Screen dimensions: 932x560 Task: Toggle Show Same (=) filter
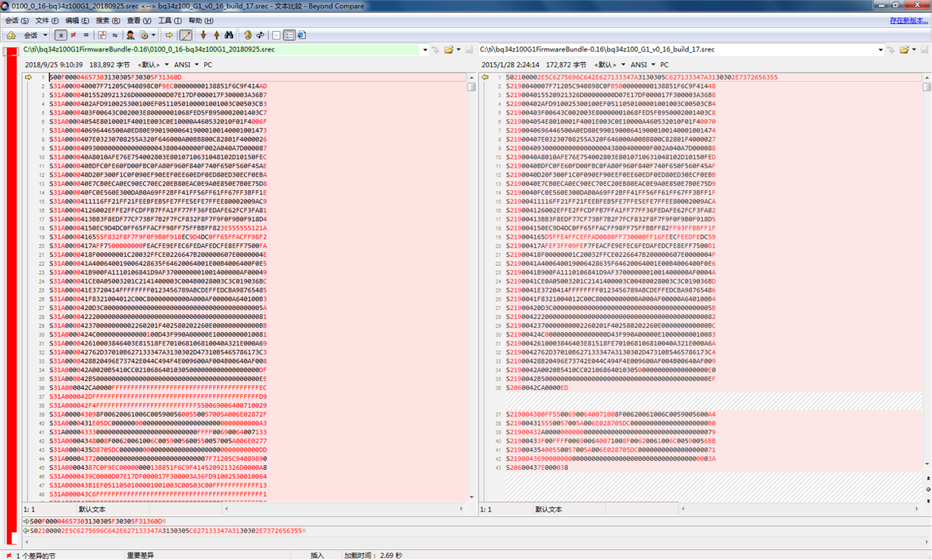pyautogui.click(x=86, y=35)
